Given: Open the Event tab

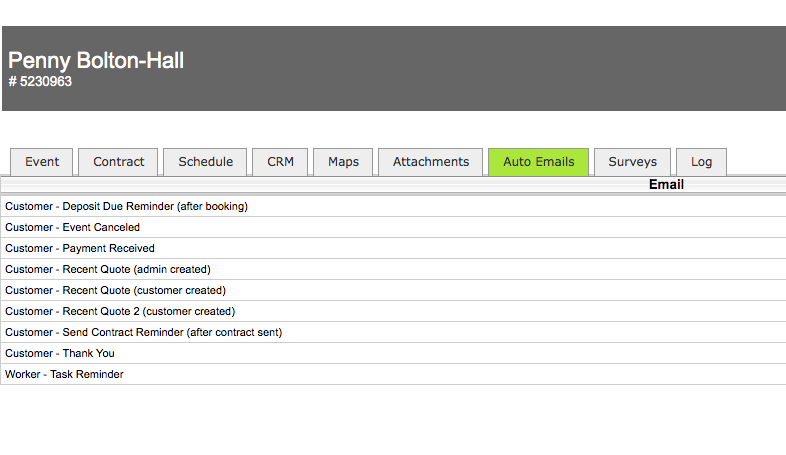Looking at the screenshot, I should (x=42, y=162).
